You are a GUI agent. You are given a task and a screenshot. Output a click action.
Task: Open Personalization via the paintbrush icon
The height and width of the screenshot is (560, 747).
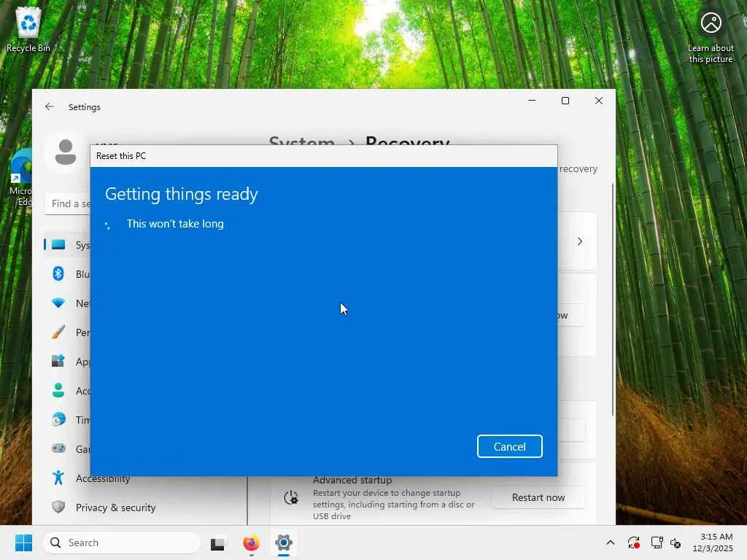[x=58, y=332]
